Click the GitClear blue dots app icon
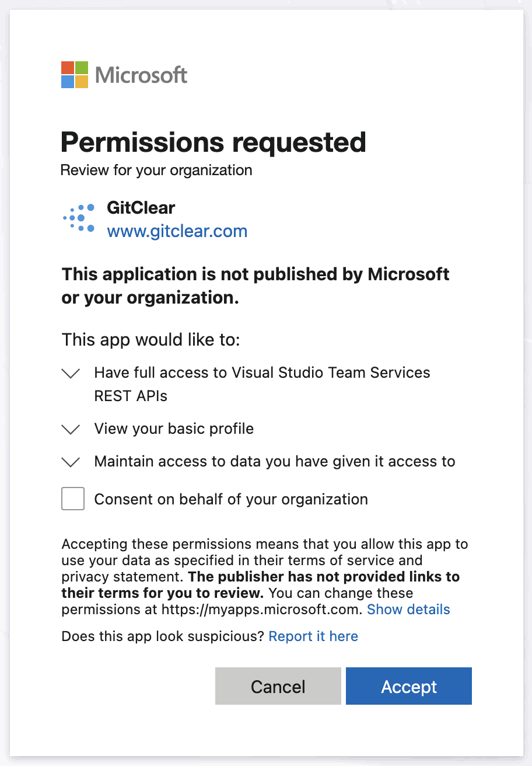 coord(79,218)
